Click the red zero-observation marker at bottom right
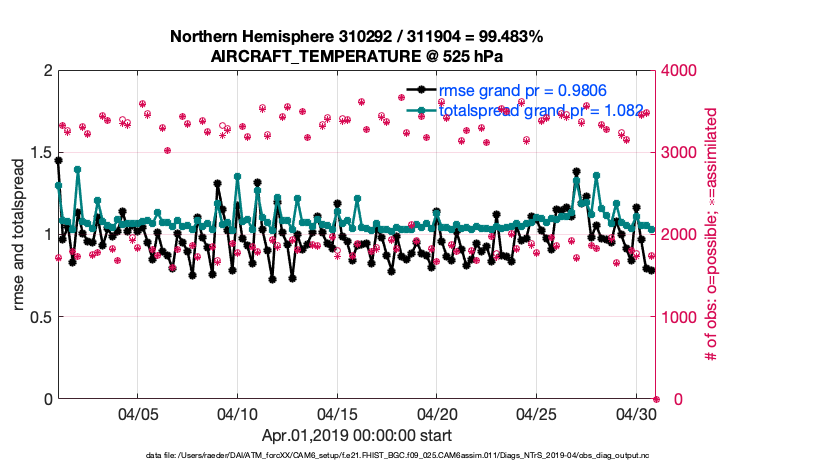 click(x=655, y=398)
